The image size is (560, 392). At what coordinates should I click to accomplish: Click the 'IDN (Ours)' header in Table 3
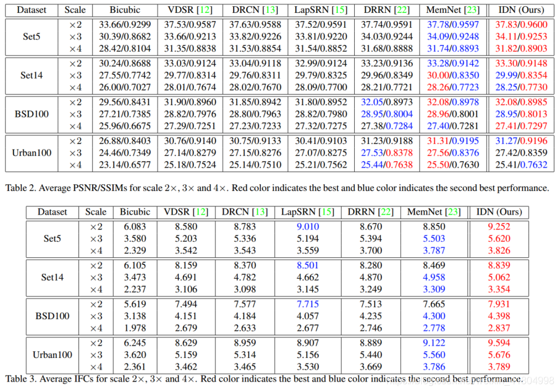tap(499, 212)
